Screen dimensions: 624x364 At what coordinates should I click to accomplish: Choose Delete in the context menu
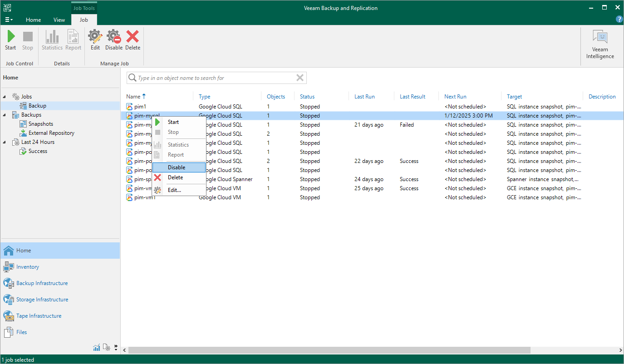click(x=179, y=177)
